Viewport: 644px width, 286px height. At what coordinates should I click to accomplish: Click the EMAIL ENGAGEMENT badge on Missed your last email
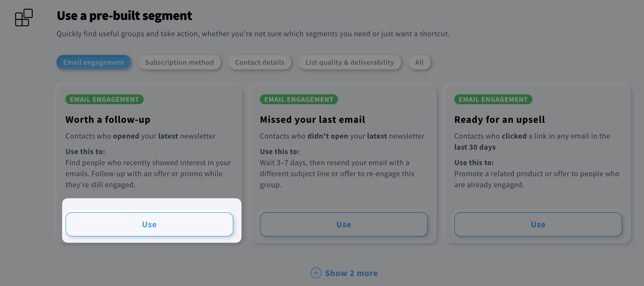coord(299,99)
